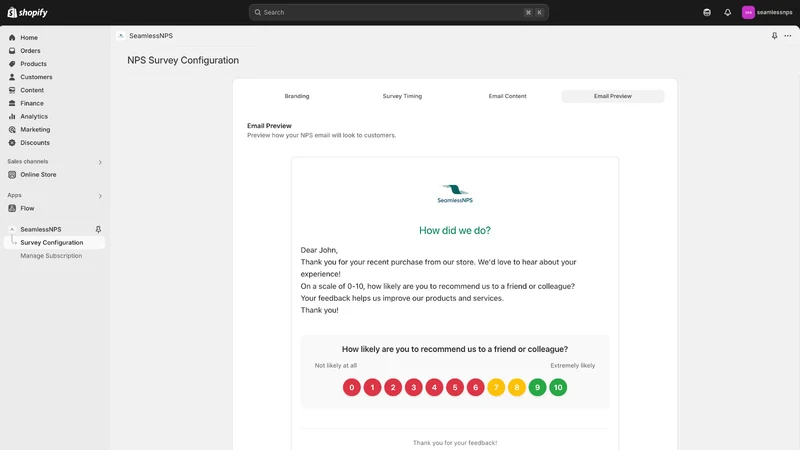Image resolution: width=800 pixels, height=450 pixels.
Task: Switch to the Email Content tab
Action: click(x=507, y=96)
